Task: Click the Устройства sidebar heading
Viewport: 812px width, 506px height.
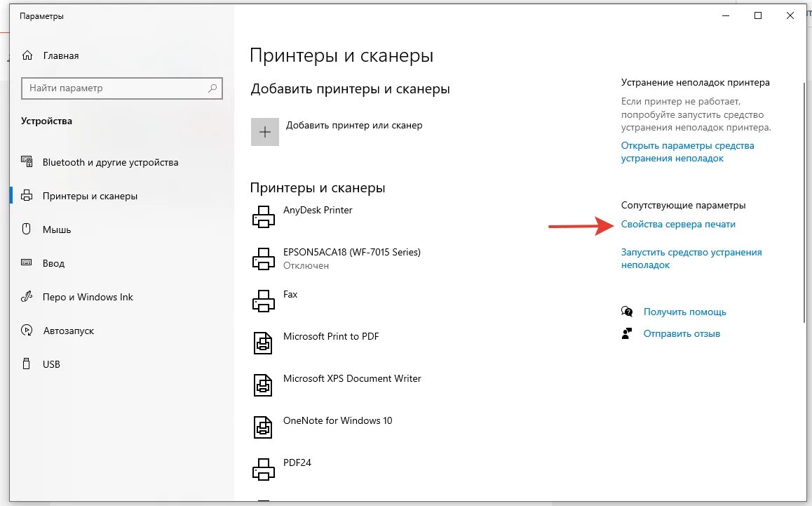Action: [46, 121]
